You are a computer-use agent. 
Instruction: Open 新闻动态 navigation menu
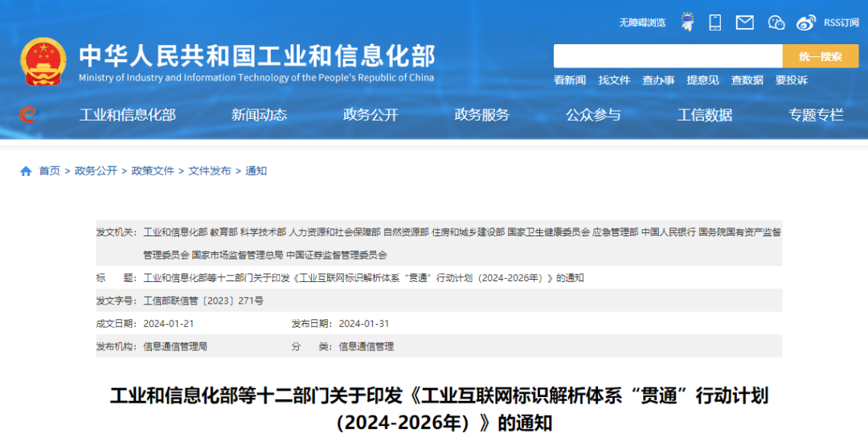point(259,115)
